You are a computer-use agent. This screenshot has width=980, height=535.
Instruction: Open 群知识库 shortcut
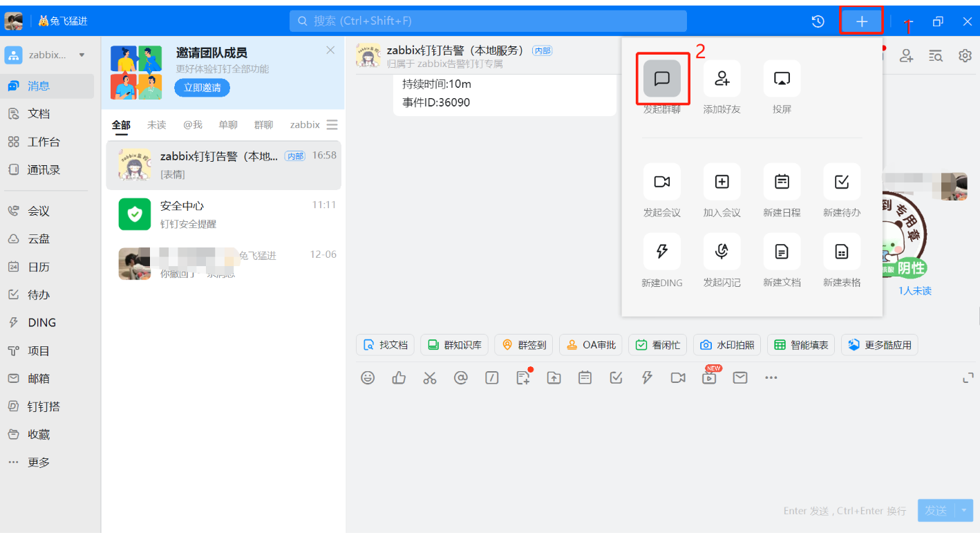tap(455, 345)
